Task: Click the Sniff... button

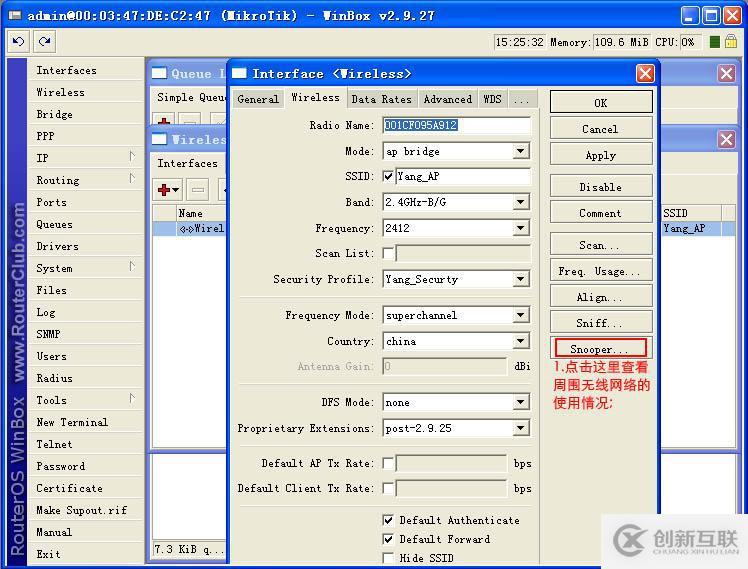Action: [x=601, y=323]
